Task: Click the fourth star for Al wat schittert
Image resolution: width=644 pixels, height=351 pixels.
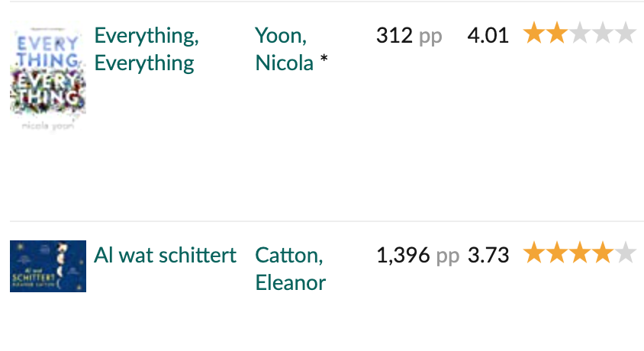Action: [x=603, y=254]
